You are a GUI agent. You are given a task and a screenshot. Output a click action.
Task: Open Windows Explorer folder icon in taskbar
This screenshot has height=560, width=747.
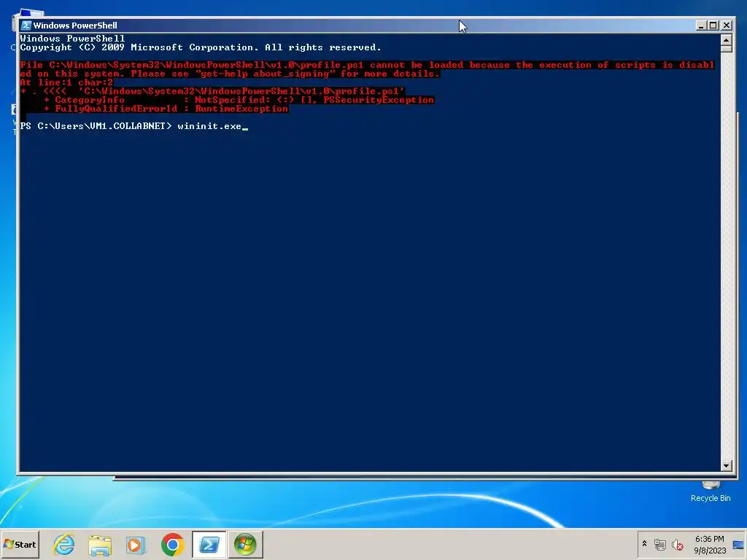click(x=100, y=544)
